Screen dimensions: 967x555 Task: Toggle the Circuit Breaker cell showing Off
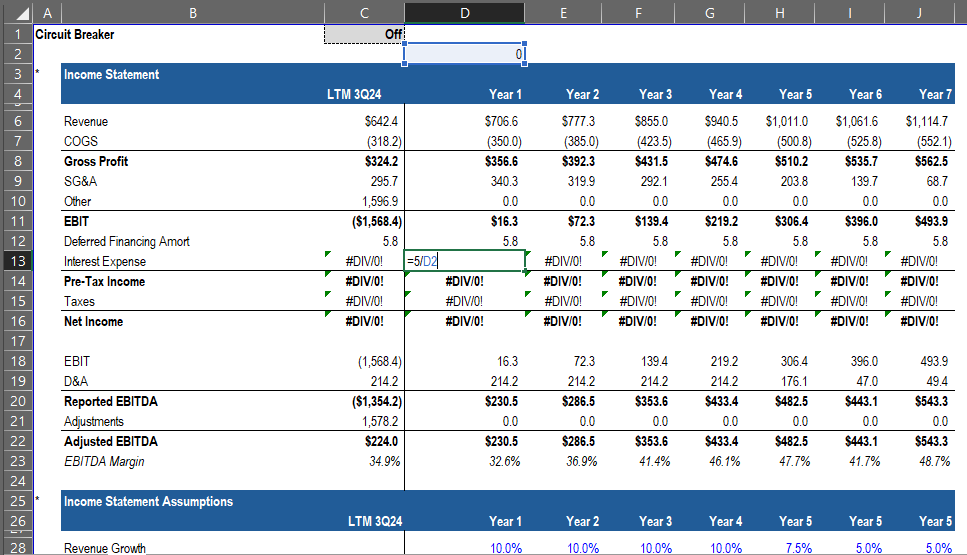[x=364, y=34]
